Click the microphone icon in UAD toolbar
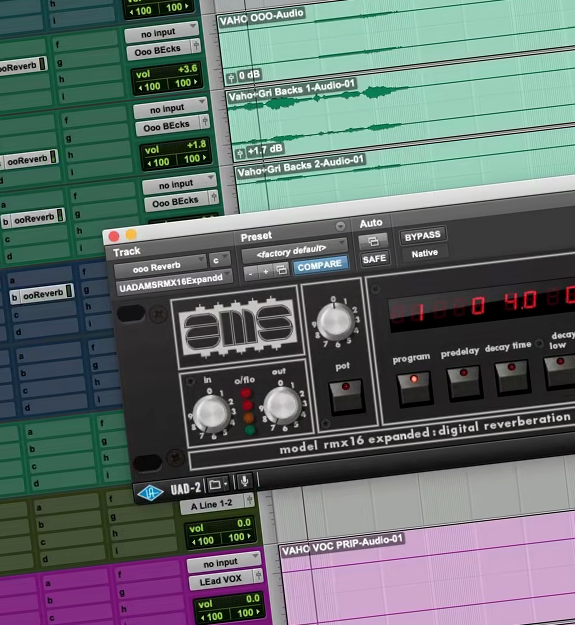The width and height of the screenshot is (575, 625). tap(245, 482)
